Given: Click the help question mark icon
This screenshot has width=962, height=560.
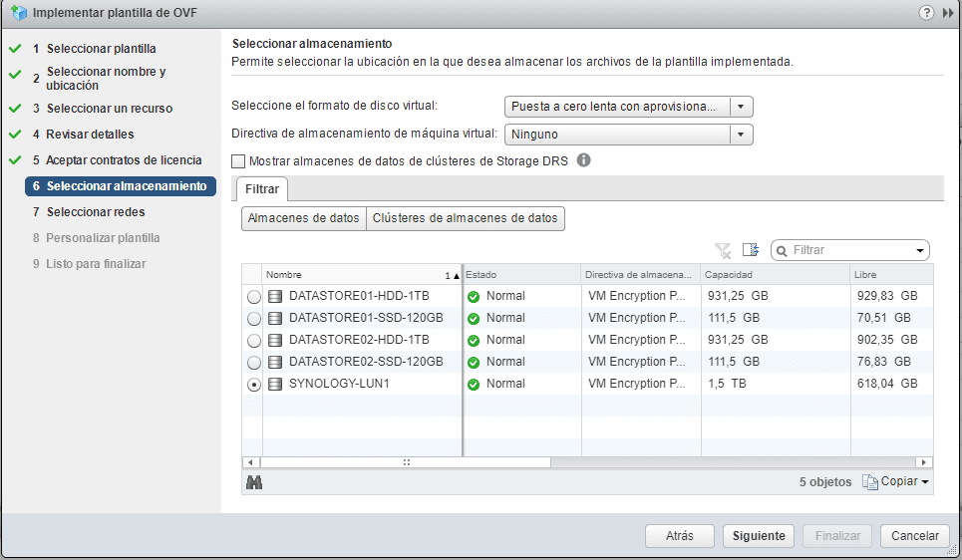Looking at the screenshot, I should 927,13.
